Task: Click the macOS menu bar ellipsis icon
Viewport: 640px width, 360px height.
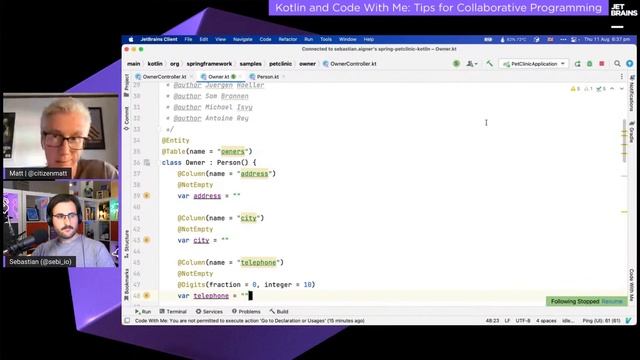Action: 563,40
